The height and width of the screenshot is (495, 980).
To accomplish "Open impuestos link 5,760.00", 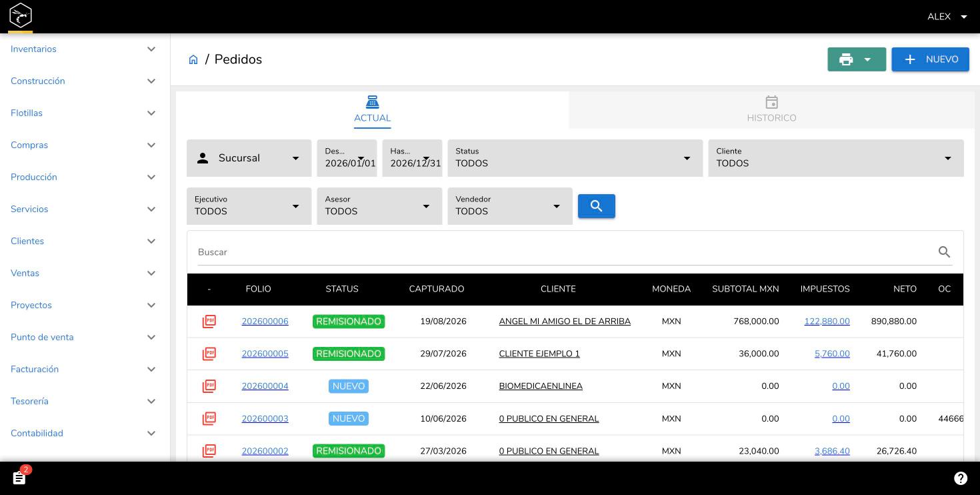I will 832,354.
